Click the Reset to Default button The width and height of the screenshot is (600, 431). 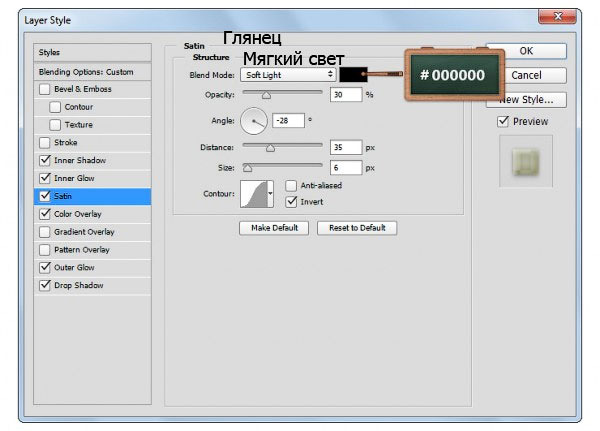[357, 228]
